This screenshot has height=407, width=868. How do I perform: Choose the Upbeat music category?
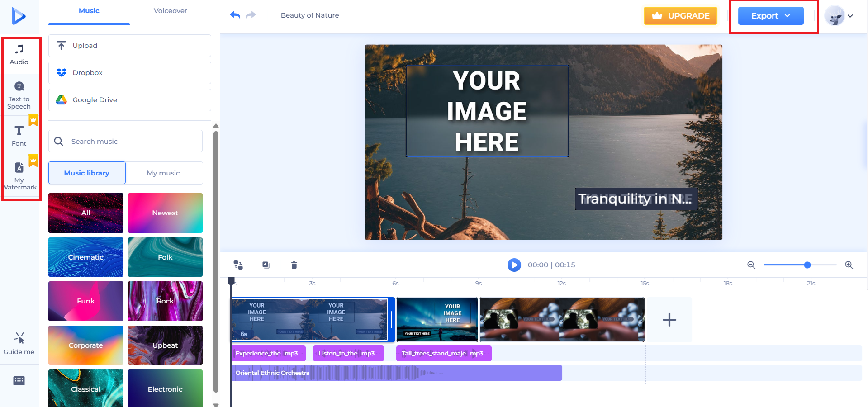pyautogui.click(x=165, y=345)
